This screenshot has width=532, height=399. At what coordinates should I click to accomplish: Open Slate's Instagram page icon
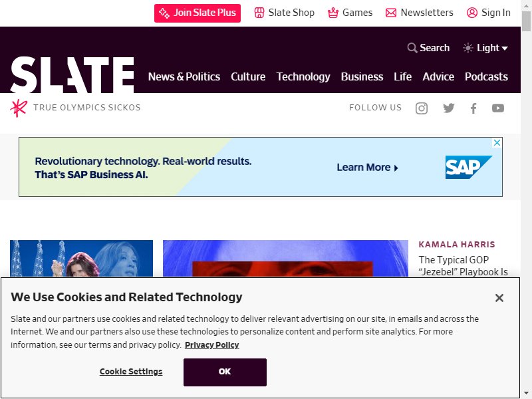point(422,108)
